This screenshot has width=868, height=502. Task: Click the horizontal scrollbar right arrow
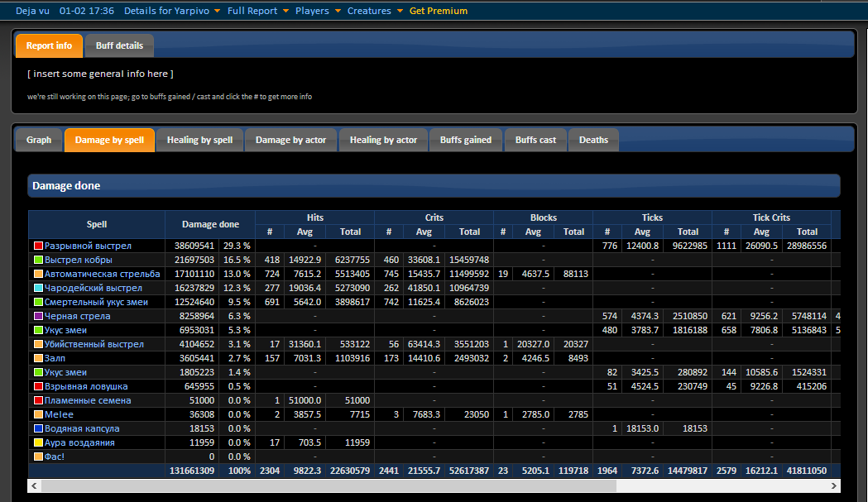pyautogui.click(x=833, y=485)
